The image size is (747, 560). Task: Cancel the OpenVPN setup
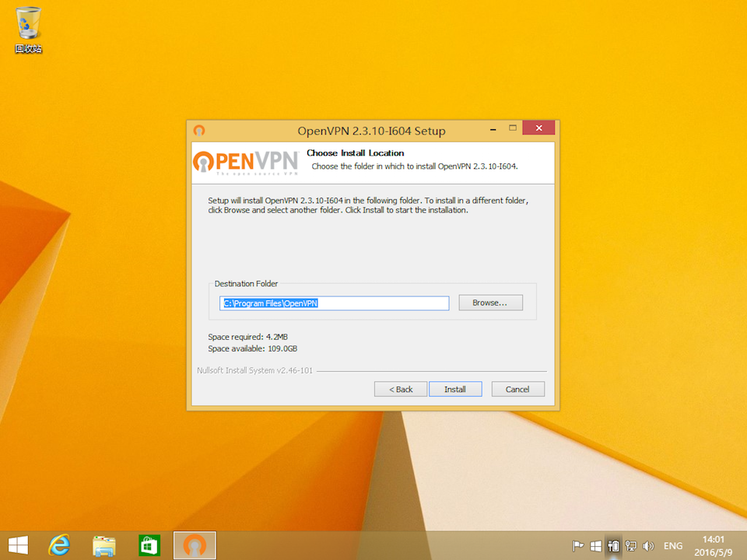(517, 389)
